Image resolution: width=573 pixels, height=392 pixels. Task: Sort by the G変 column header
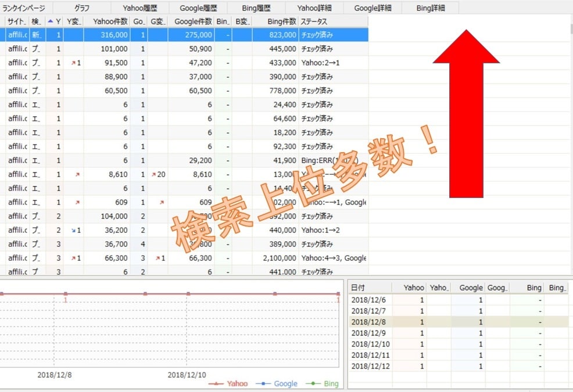(x=158, y=21)
